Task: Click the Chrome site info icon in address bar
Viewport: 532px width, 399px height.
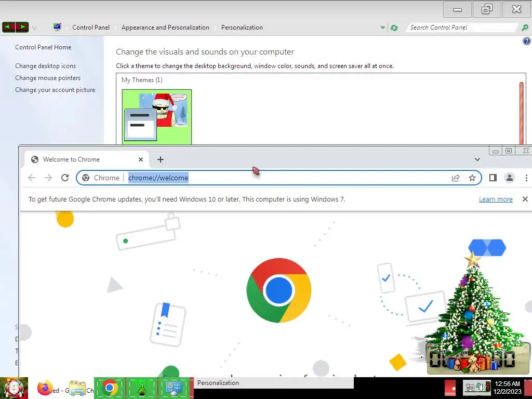Action: coord(86,178)
